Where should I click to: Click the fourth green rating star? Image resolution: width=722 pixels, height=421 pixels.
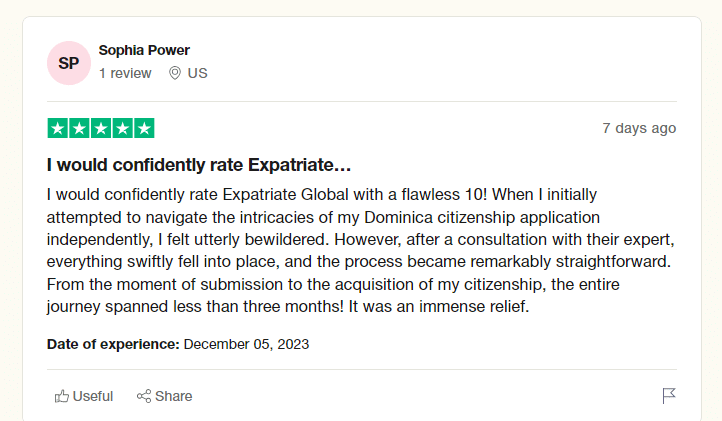[x=122, y=128]
